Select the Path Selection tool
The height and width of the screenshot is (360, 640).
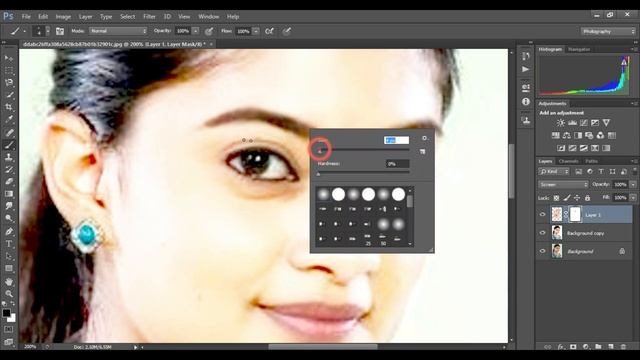[x=9, y=256]
